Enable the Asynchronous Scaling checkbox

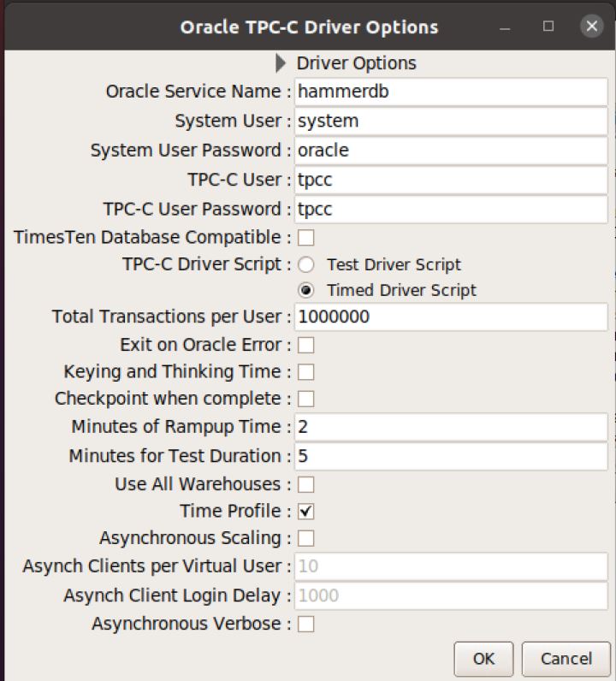305,538
